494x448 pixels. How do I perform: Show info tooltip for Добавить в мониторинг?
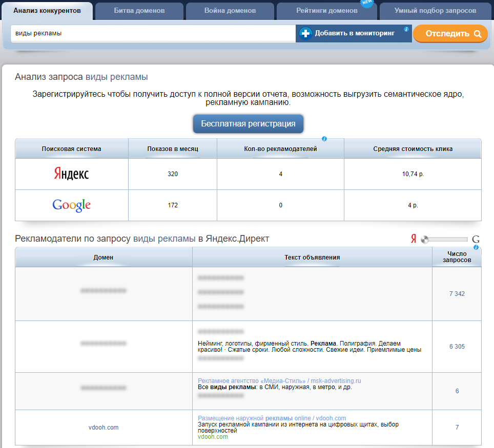406,29
